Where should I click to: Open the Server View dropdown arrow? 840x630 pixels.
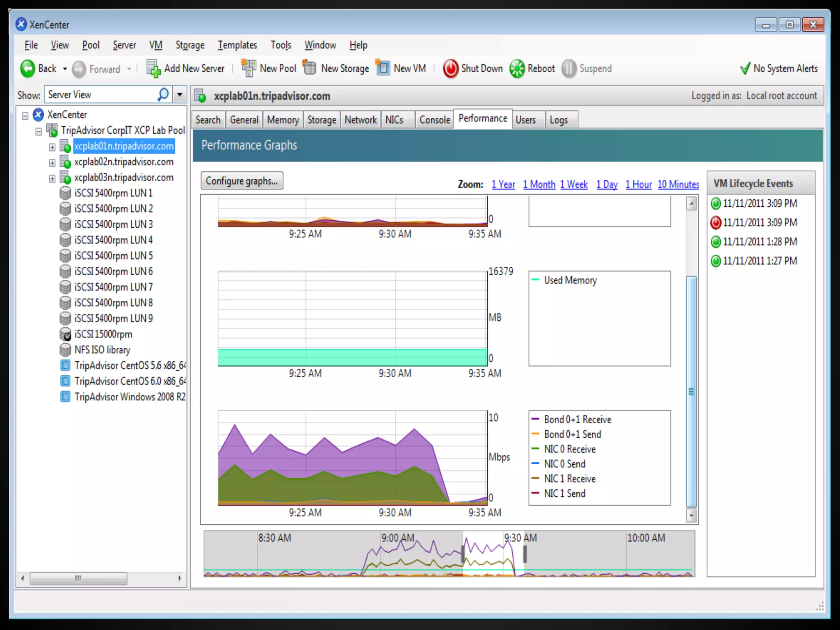coord(180,95)
